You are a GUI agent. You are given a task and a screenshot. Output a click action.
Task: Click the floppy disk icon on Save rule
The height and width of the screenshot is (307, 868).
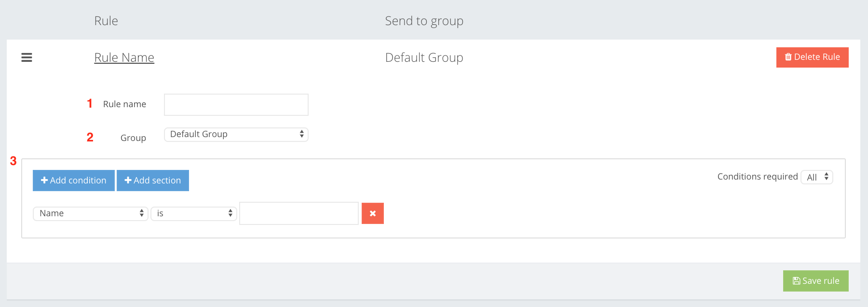797,281
